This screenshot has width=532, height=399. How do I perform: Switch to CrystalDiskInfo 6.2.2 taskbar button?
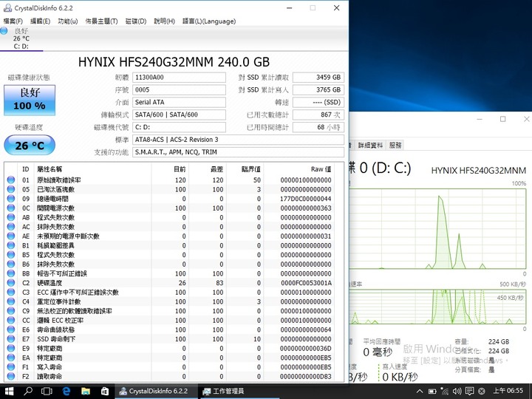pos(156,391)
